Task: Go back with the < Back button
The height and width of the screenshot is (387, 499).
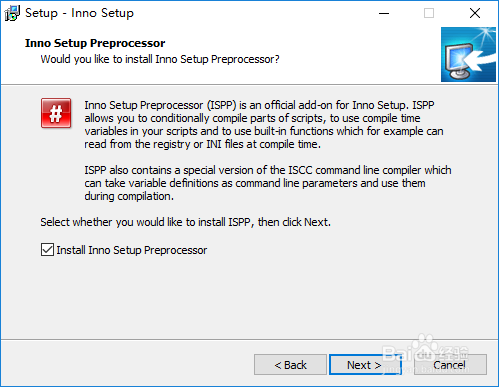Action: (290, 365)
